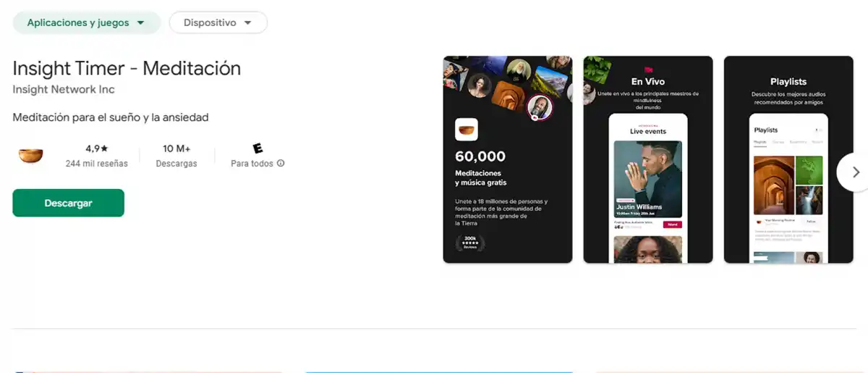Click the 300k reviews laurel badge
868x373 pixels.
[x=470, y=243]
